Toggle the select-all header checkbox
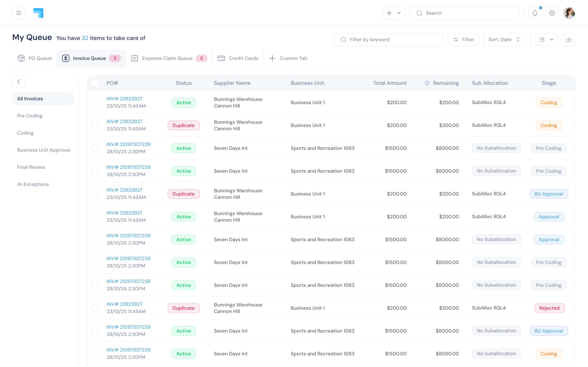 (95, 83)
